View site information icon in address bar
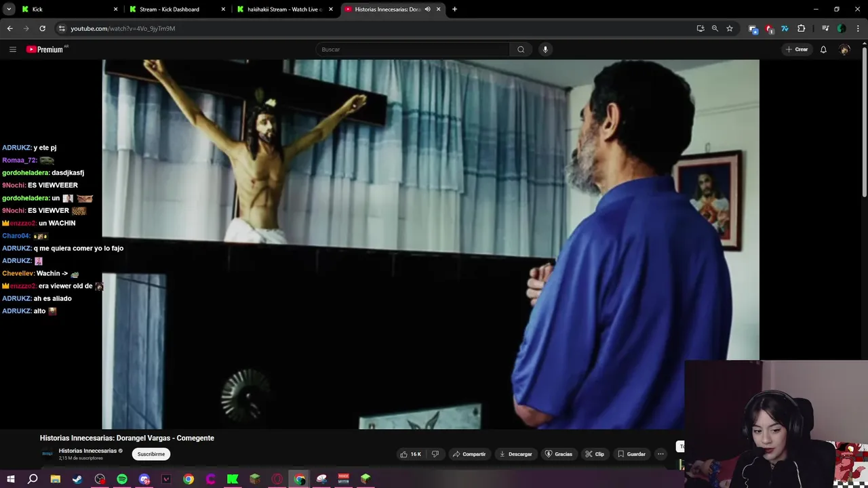The width and height of the screenshot is (868, 488). pos(62,28)
